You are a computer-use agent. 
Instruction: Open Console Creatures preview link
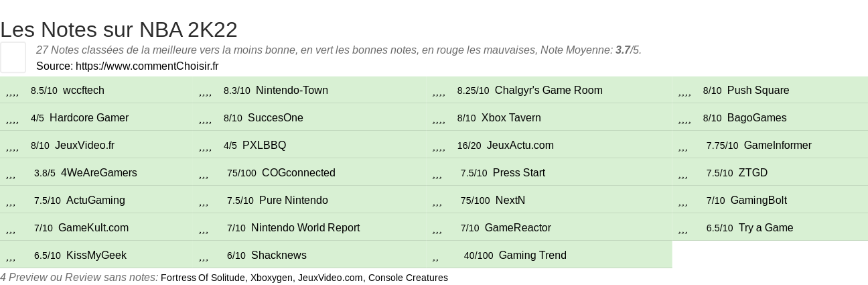click(x=408, y=278)
